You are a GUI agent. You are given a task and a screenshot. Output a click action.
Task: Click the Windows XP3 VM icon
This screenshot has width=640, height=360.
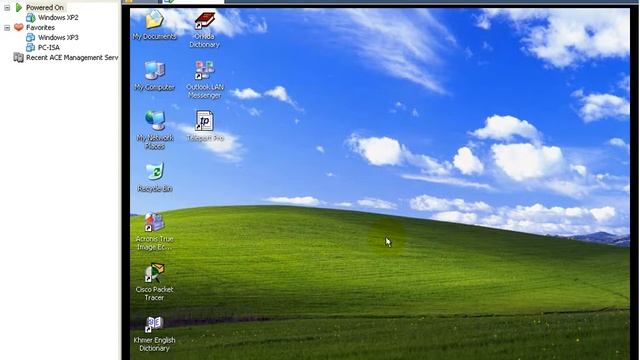tap(31, 38)
